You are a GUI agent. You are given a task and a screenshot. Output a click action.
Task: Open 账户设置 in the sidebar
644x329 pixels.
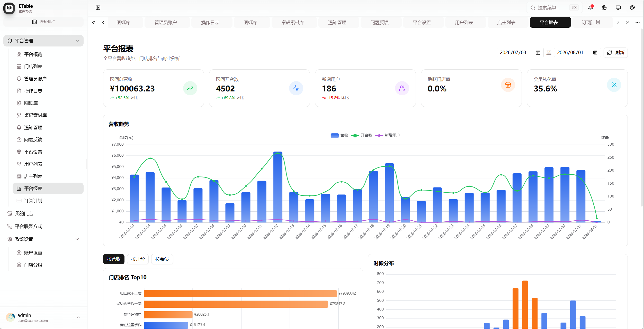(x=48, y=253)
